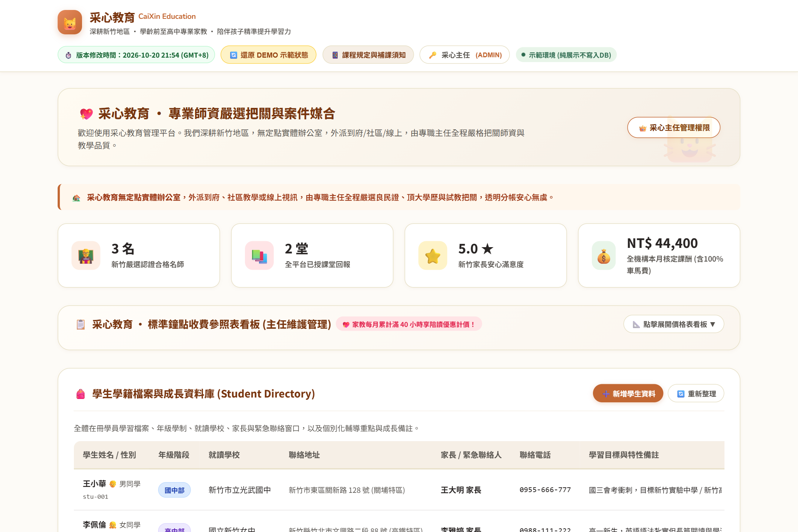This screenshot has width=798, height=532.
Task: Click the crown icon in 采心主任管理權限
Action: point(642,128)
